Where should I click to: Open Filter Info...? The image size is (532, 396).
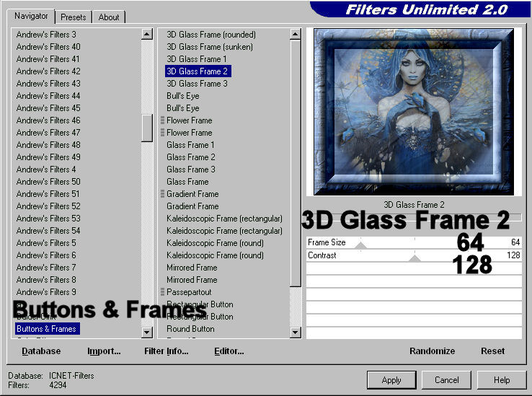(x=167, y=351)
